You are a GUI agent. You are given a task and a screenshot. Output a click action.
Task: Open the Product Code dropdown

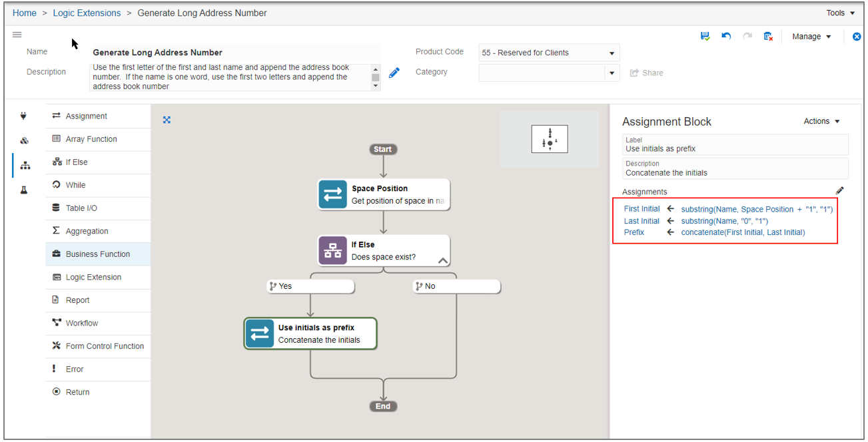pyautogui.click(x=611, y=53)
